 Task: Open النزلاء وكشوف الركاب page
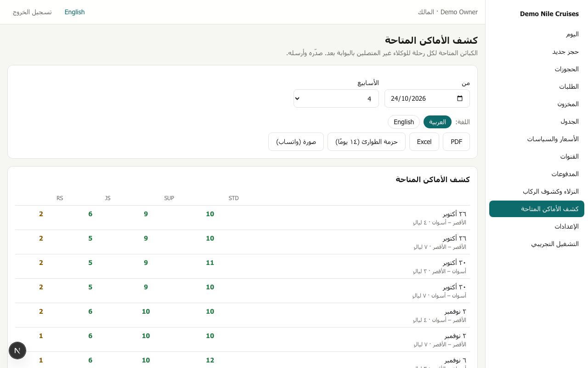click(x=537, y=191)
